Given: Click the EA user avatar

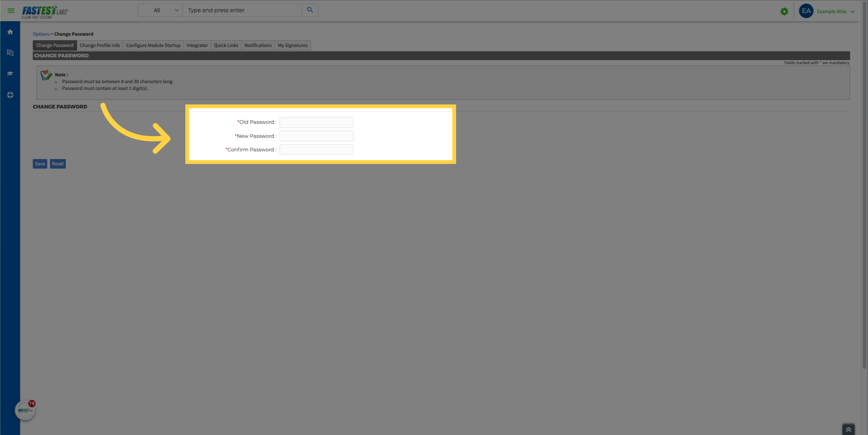Looking at the screenshot, I should point(806,11).
